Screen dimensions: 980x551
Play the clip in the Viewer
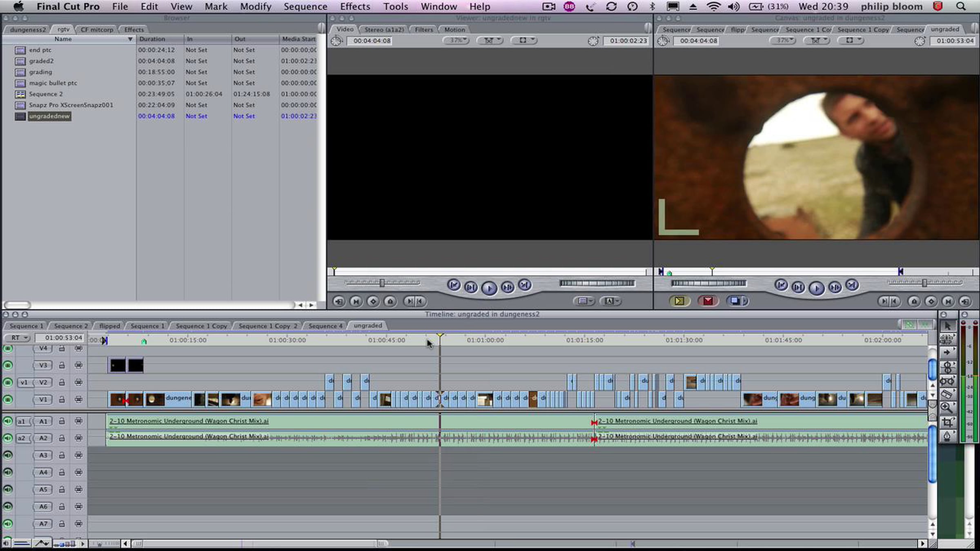[489, 288]
